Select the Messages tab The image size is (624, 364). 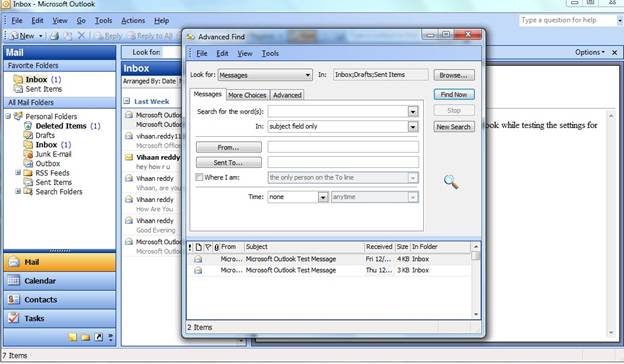208,94
